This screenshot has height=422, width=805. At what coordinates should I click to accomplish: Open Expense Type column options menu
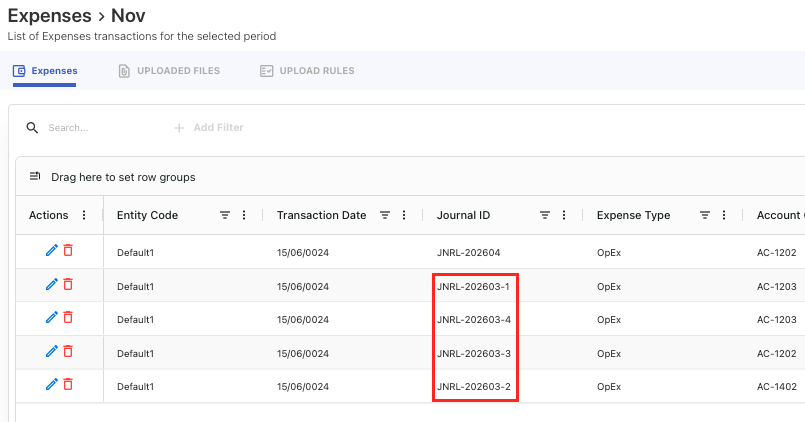(724, 215)
